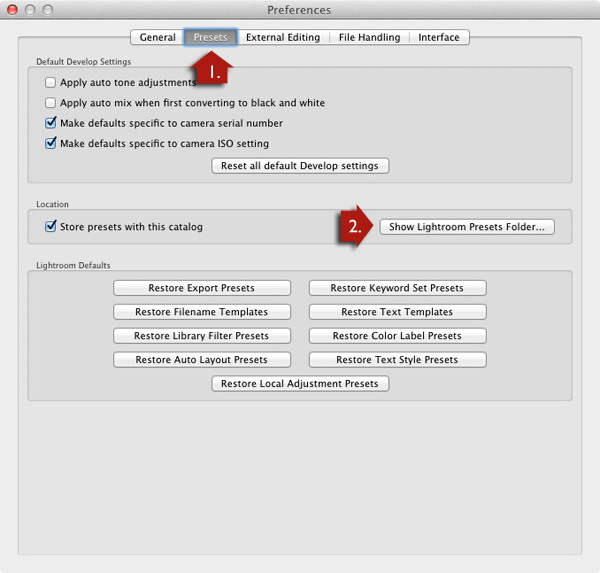600x573 pixels.
Task: Check Apply auto mix for black and white
Action: pyautogui.click(x=51, y=103)
